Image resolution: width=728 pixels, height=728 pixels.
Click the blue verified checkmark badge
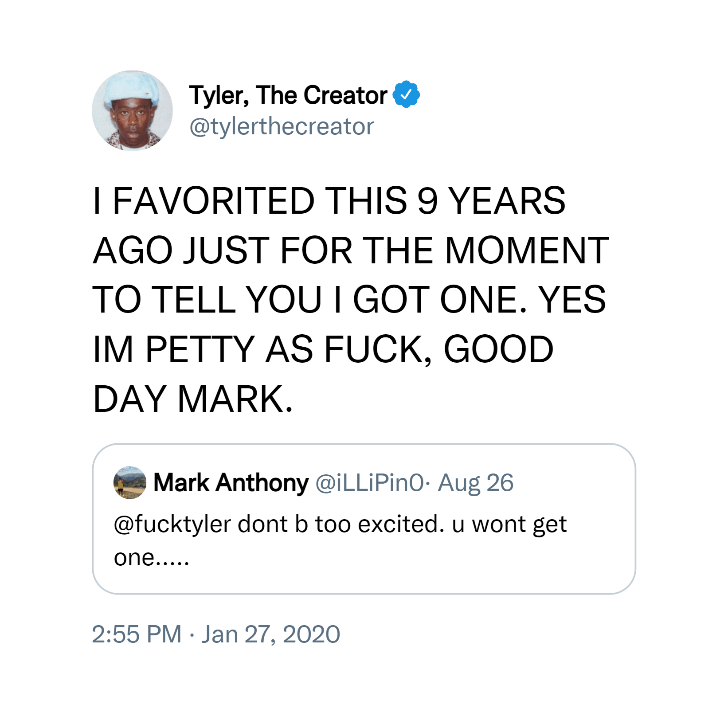coord(406,94)
